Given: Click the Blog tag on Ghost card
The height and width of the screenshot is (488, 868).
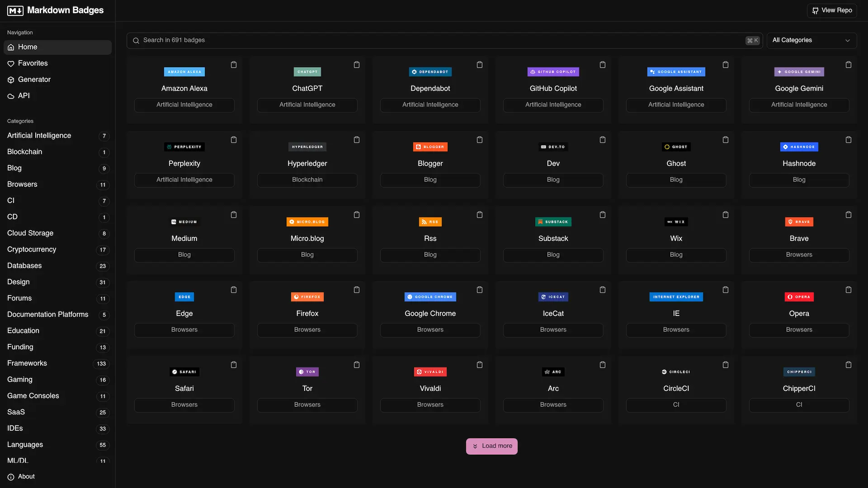Looking at the screenshot, I should click(x=676, y=180).
